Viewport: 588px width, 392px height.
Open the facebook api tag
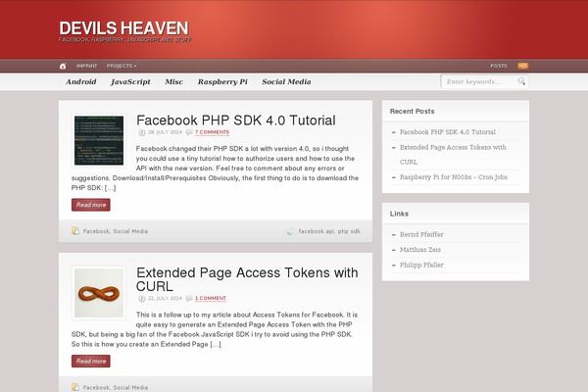click(317, 231)
